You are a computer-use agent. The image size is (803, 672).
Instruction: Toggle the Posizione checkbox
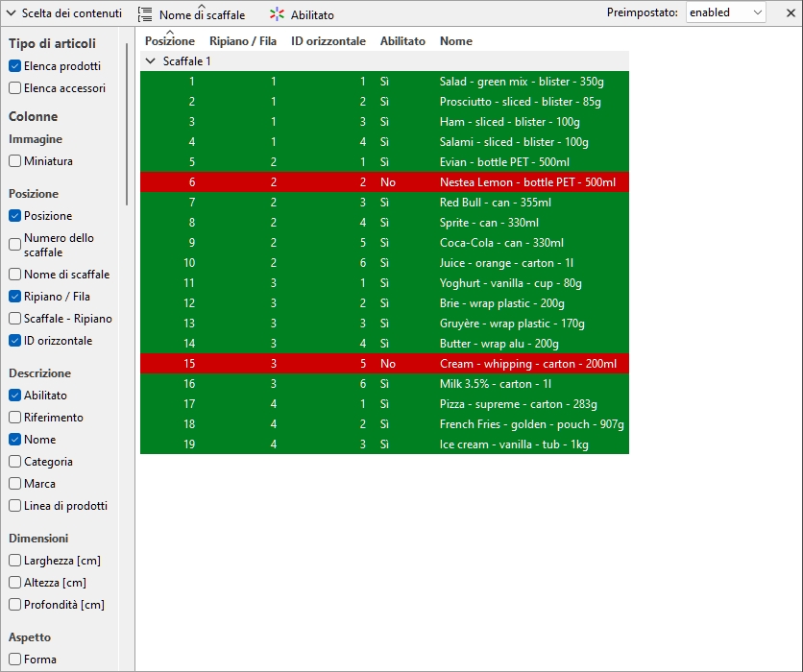(x=14, y=216)
